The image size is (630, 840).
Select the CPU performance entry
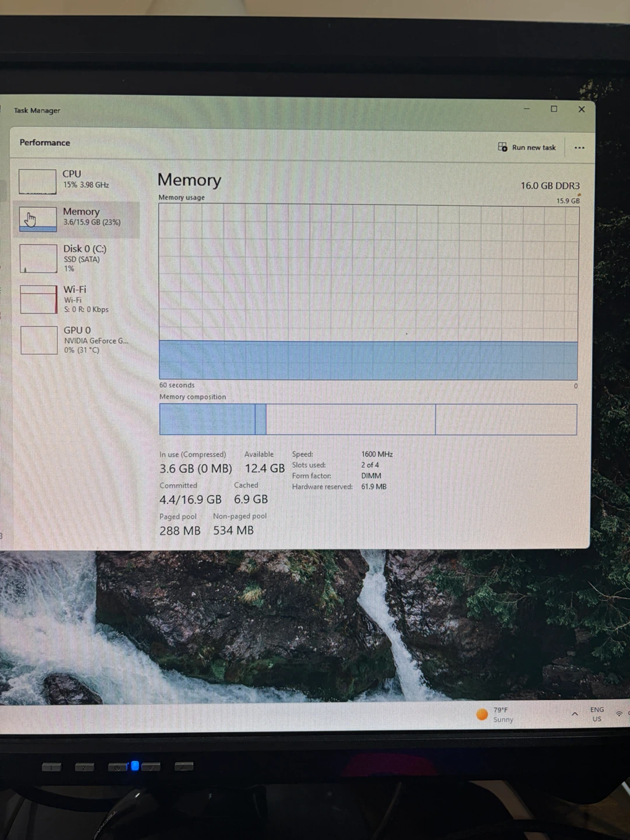[76, 180]
